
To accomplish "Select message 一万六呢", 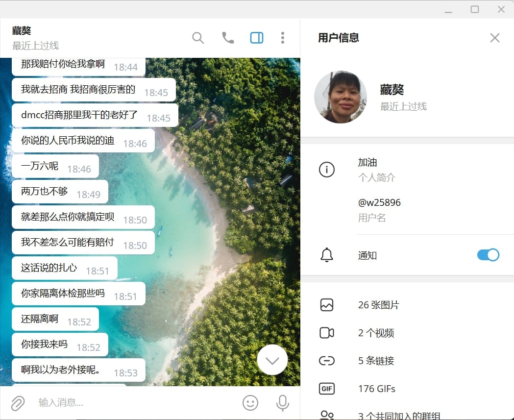I will (x=55, y=166).
